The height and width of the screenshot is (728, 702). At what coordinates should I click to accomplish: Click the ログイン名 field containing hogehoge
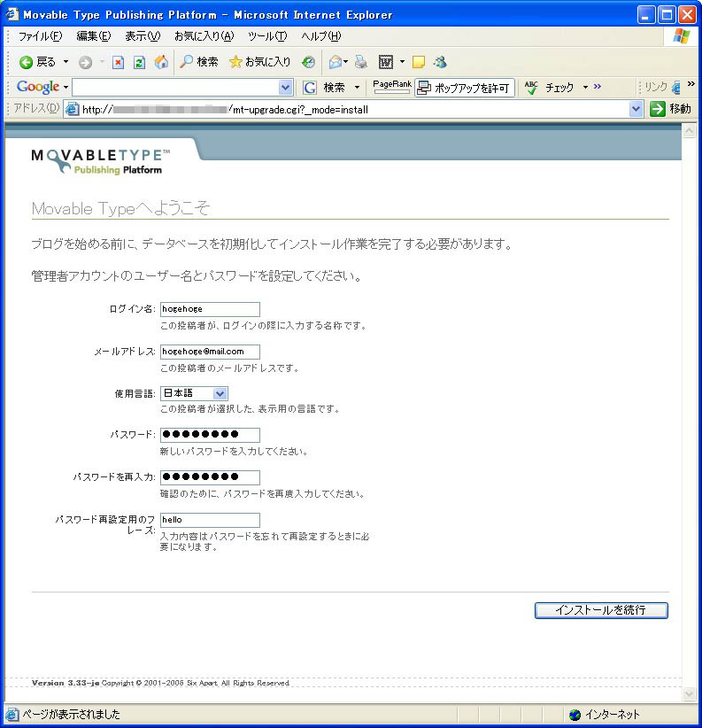210,309
